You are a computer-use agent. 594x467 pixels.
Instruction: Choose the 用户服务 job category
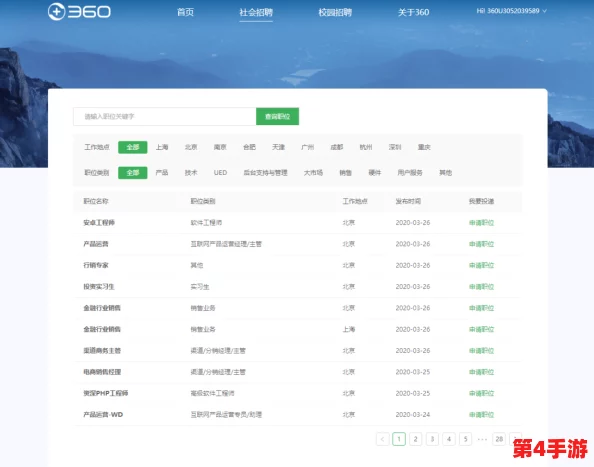(410, 173)
